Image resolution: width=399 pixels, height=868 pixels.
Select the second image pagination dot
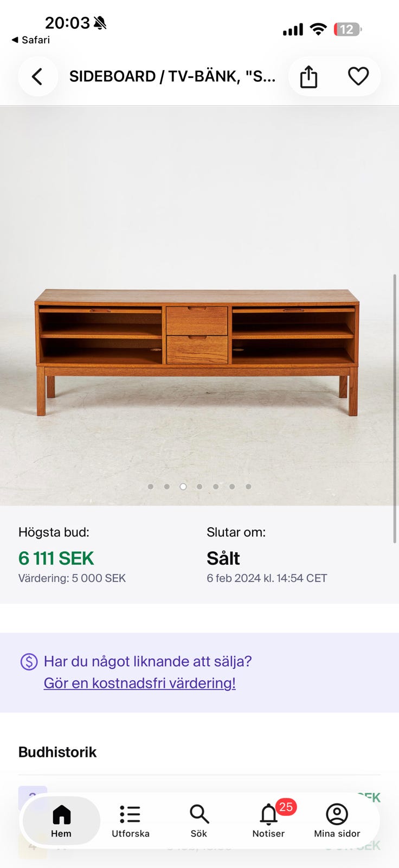(x=167, y=487)
